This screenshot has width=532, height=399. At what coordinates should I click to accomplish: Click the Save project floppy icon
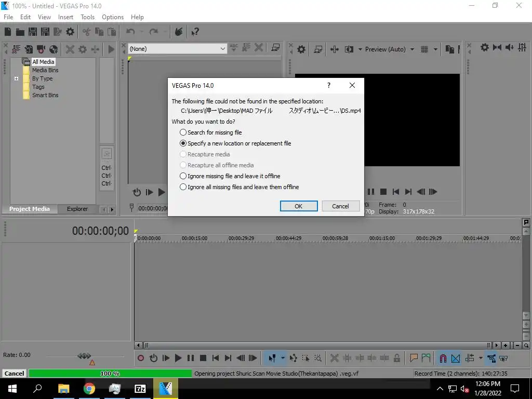pyautogui.click(x=33, y=32)
